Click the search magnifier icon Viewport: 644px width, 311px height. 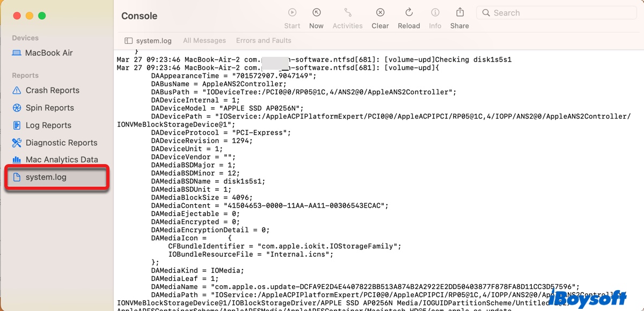pyautogui.click(x=486, y=13)
